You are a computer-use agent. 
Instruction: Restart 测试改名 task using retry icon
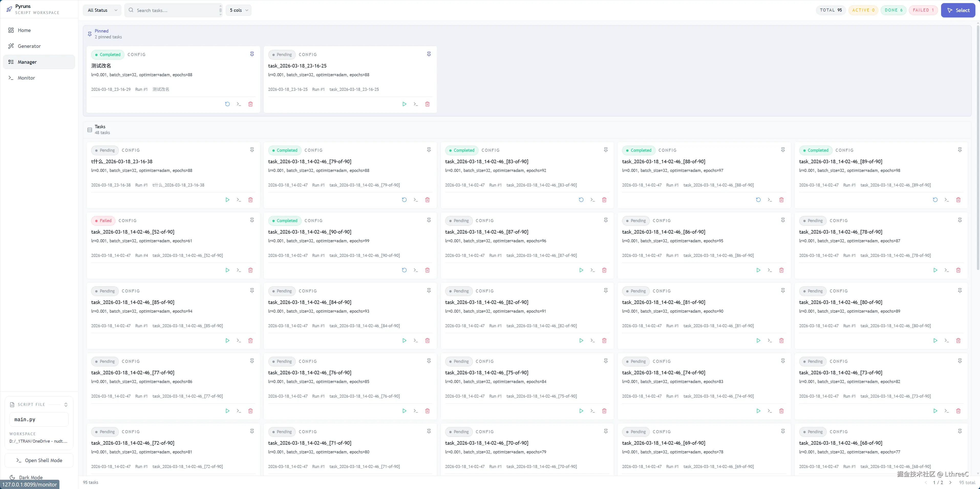(x=228, y=104)
